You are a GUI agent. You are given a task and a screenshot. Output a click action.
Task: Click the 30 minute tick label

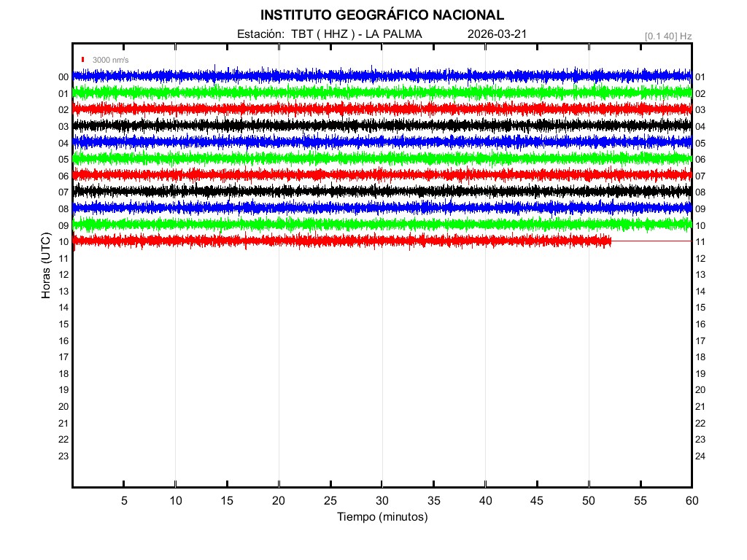point(382,501)
